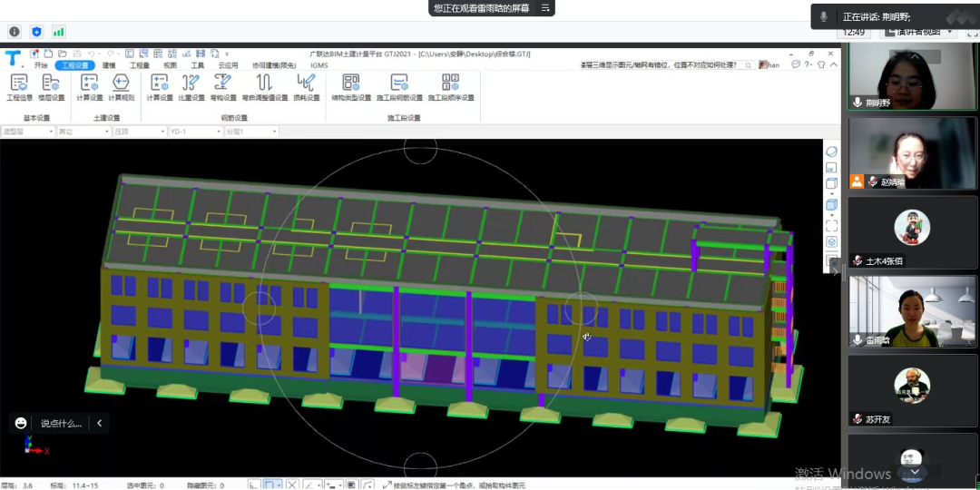This screenshot has width=980, height=490.
Task: Click the screen-sharing banner menu button
Action: [545, 8]
